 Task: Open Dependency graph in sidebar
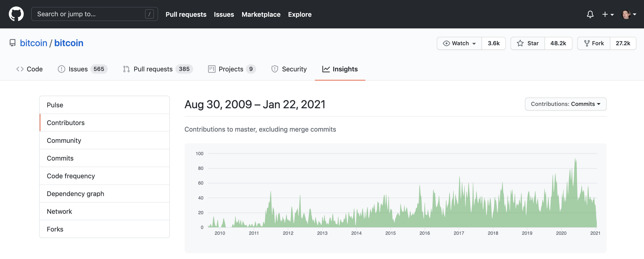click(104, 194)
